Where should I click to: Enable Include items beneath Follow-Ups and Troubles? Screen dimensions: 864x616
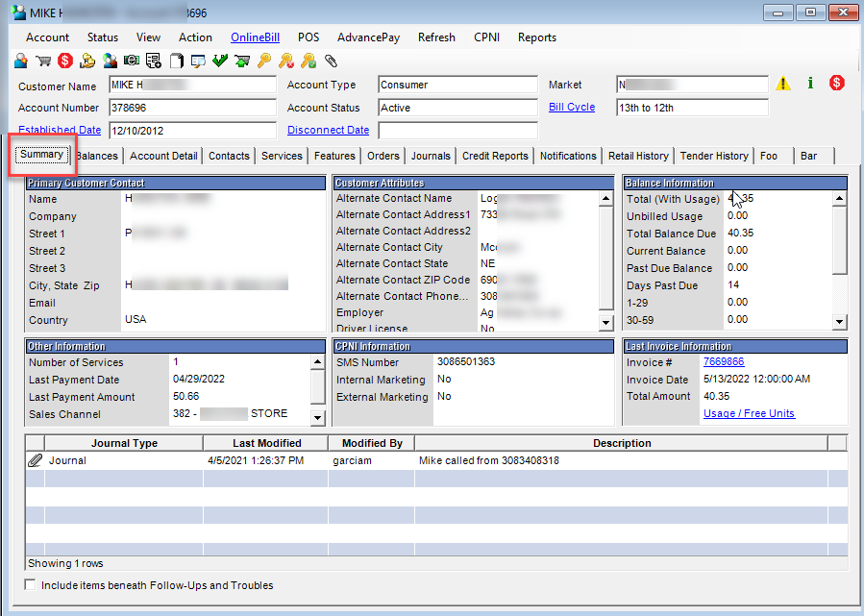[x=28, y=584]
